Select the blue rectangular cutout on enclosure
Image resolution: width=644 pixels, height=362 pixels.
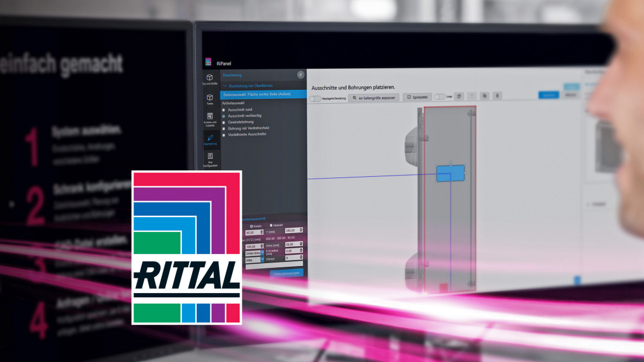[x=450, y=173]
